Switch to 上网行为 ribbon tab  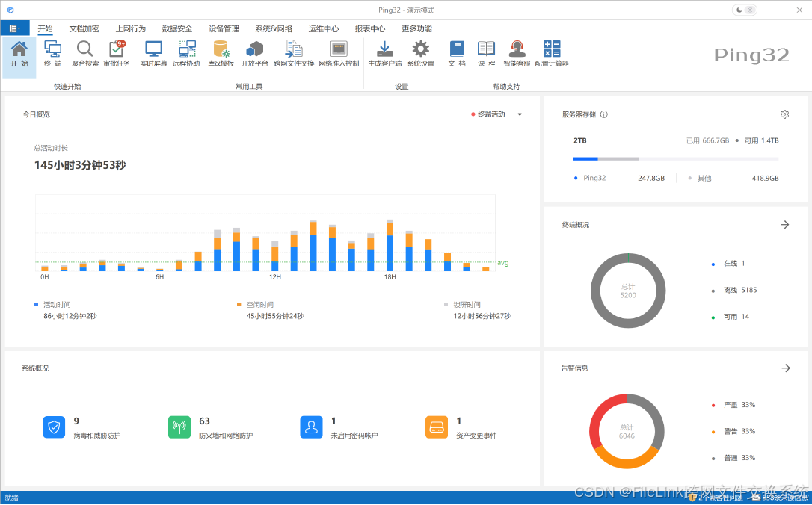(131, 28)
